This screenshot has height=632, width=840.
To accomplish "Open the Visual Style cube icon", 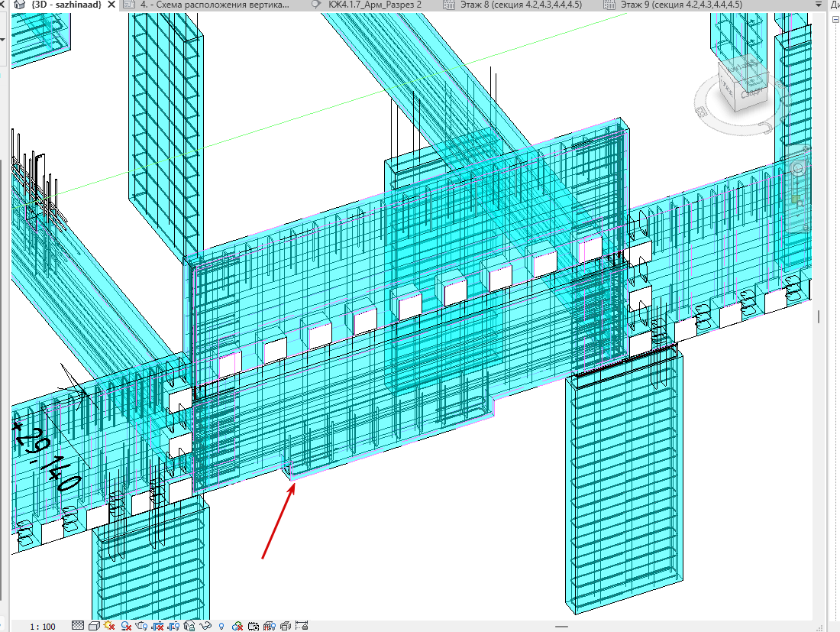I will [94, 626].
